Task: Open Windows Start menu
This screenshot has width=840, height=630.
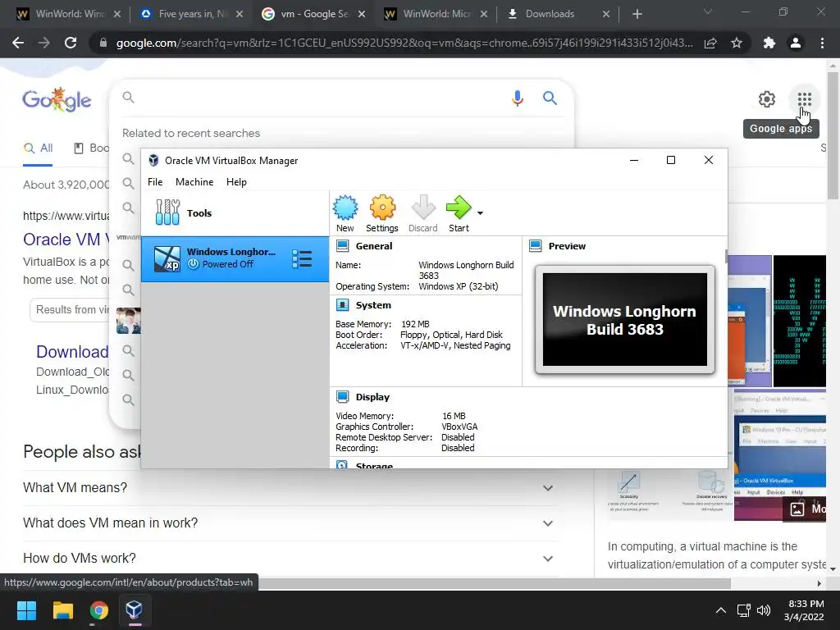Action: pos(26,610)
